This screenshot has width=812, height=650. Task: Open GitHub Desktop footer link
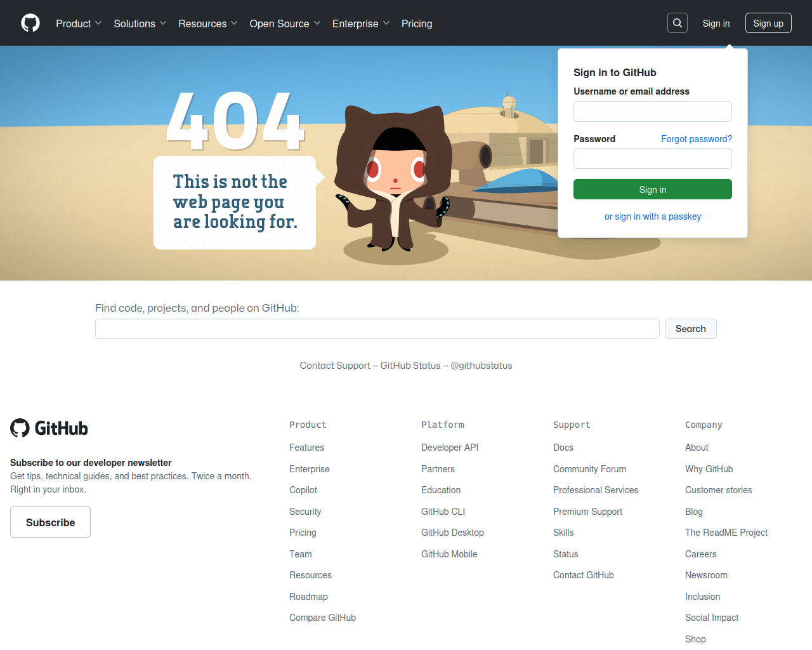coord(452,533)
